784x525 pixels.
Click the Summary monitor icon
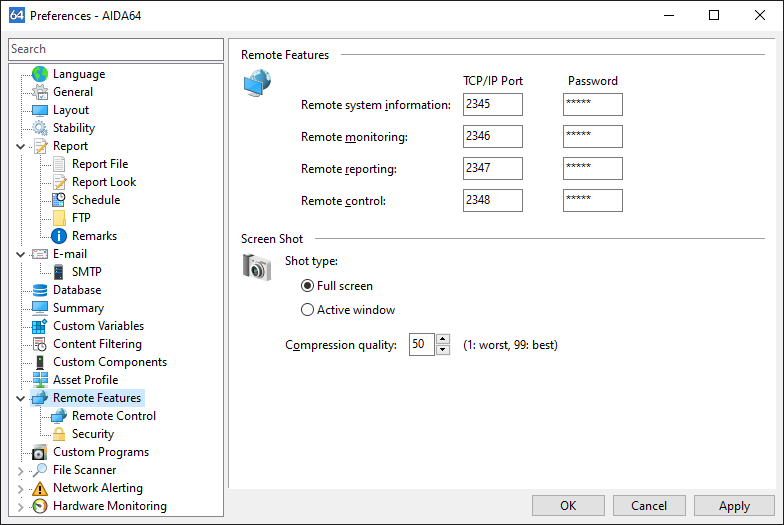(40, 308)
